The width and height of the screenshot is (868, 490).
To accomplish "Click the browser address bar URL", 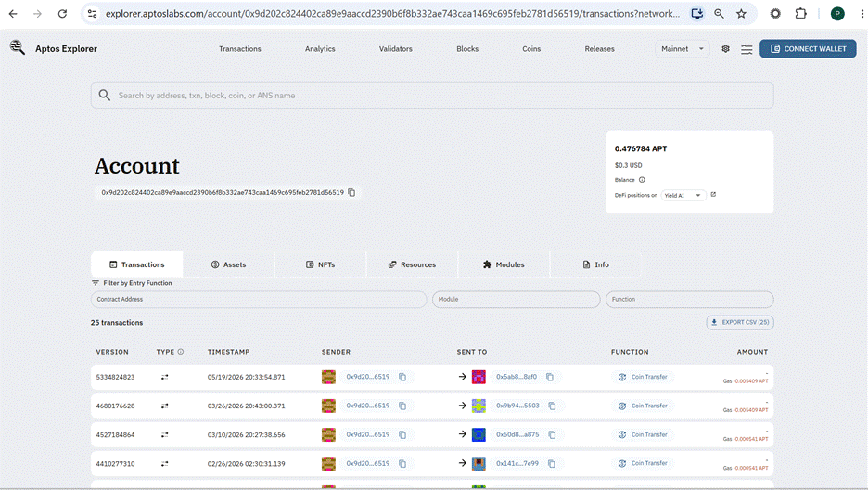I will pos(392,14).
